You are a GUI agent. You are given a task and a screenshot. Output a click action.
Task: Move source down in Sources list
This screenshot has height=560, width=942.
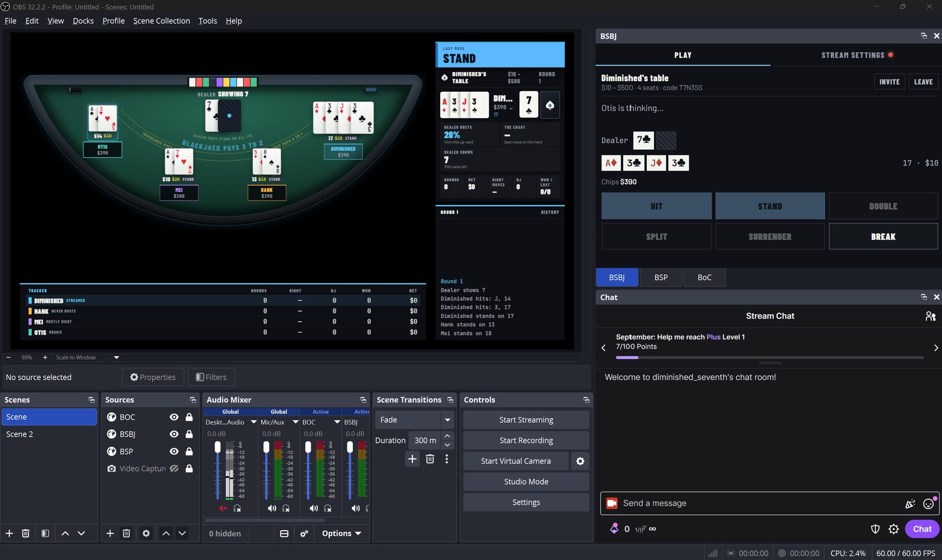pyautogui.click(x=182, y=533)
